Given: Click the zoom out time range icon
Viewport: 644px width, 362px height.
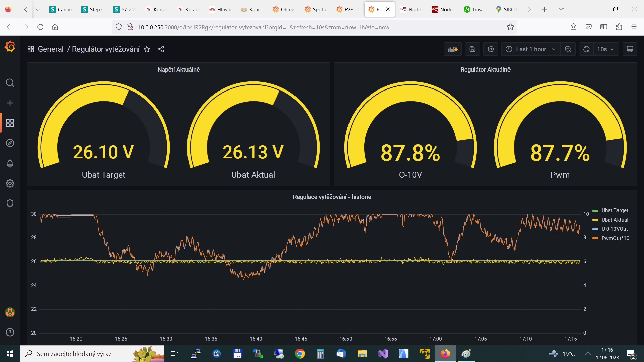Looking at the screenshot, I should coord(568,49).
